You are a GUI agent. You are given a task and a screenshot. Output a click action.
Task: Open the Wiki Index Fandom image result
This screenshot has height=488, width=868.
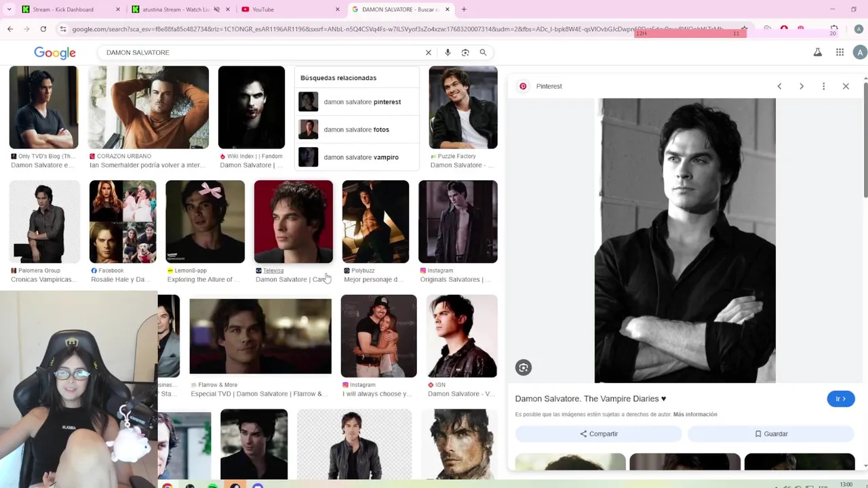pyautogui.click(x=252, y=107)
